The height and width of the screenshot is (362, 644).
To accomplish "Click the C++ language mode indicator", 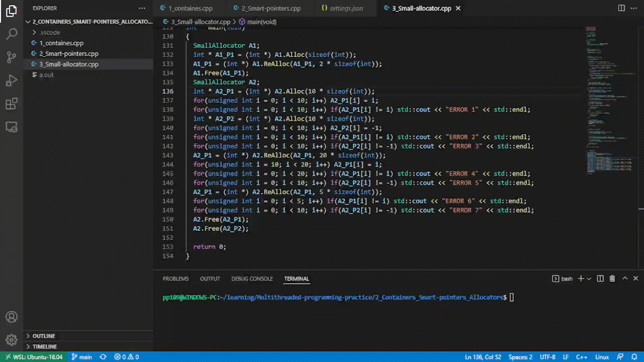I will (581, 357).
